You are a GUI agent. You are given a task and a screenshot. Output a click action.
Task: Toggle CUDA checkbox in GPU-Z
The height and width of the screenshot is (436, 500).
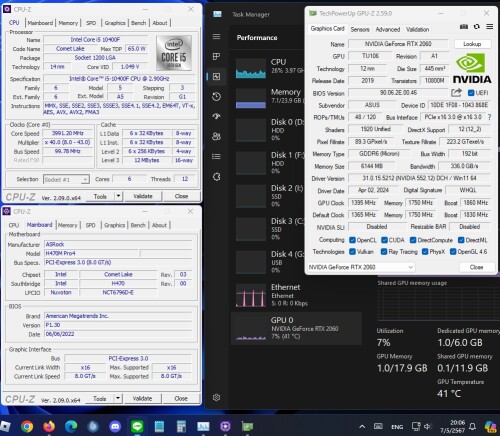click(384, 240)
